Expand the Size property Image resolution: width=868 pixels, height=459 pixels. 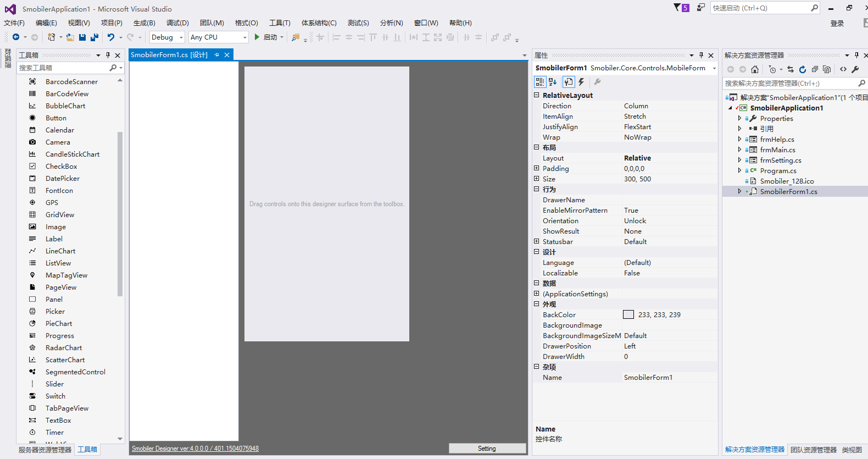[x=537, y=179]
